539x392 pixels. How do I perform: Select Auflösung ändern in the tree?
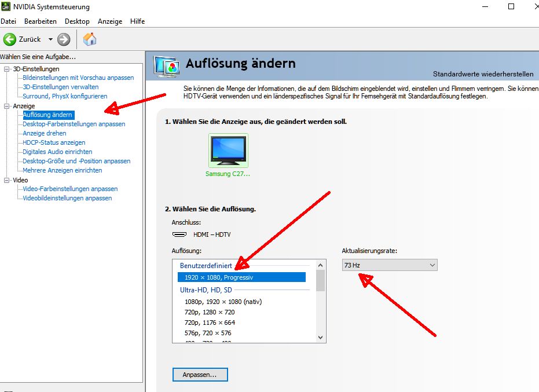(x=48, y=115)
